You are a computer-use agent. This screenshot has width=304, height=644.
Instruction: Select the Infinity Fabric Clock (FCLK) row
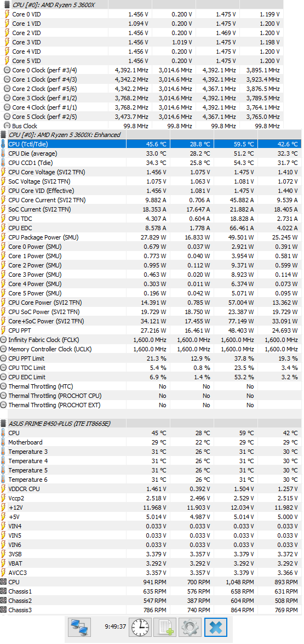point(152,340)
